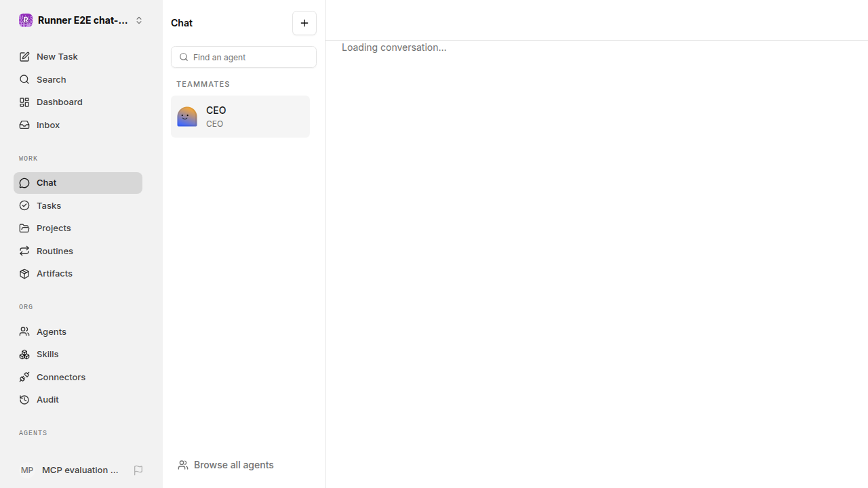This screenshot has height=488, width=868.
Task: Click the Agents people icon
Action: click(24, 332)
